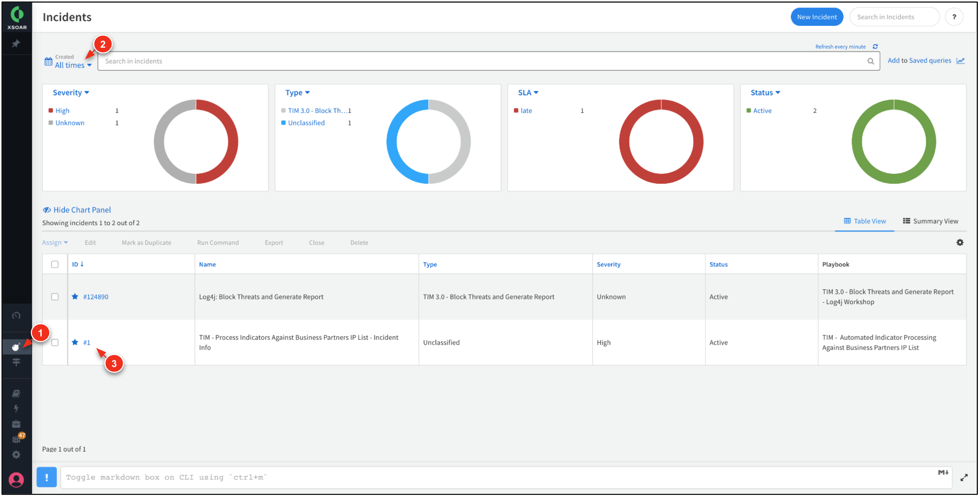The height and width of the screenshot is (497, 980).
Task: Expand the CLI with the arrows icon
Action: point(964,478)
